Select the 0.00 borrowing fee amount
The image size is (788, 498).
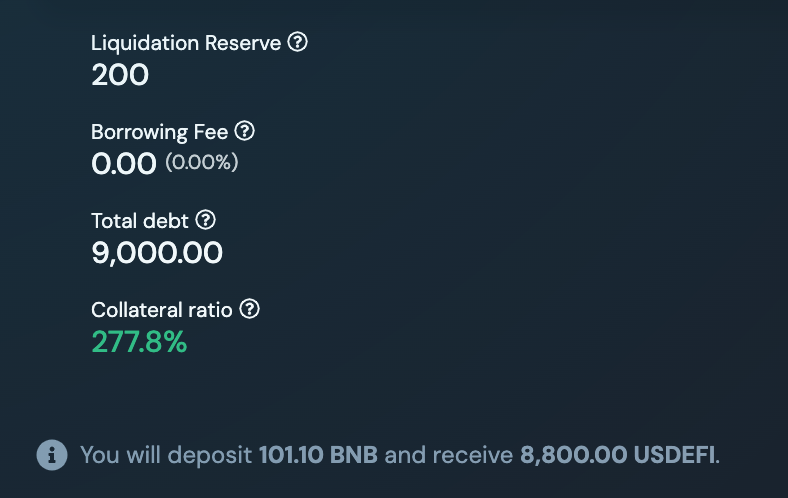pos(124,164)
